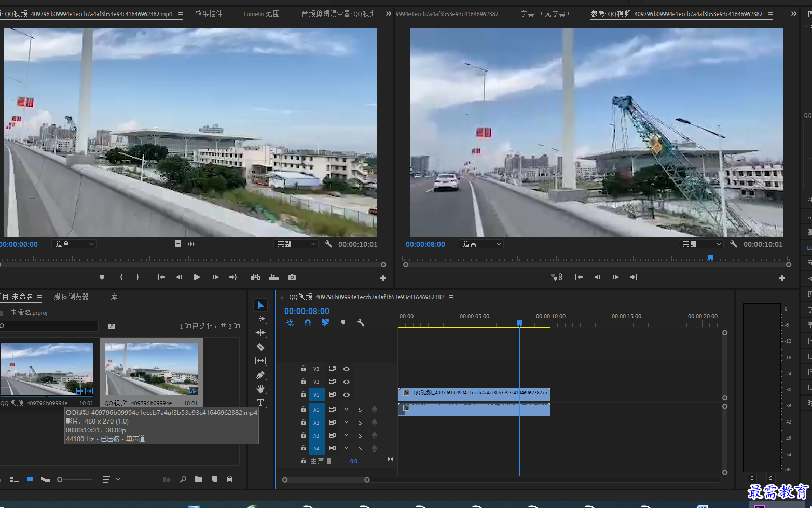The width and height of the screenshot is (812, 508).
Task: Switch to 音频剪辑混合器 tab
Action: [x=337, y=13]
